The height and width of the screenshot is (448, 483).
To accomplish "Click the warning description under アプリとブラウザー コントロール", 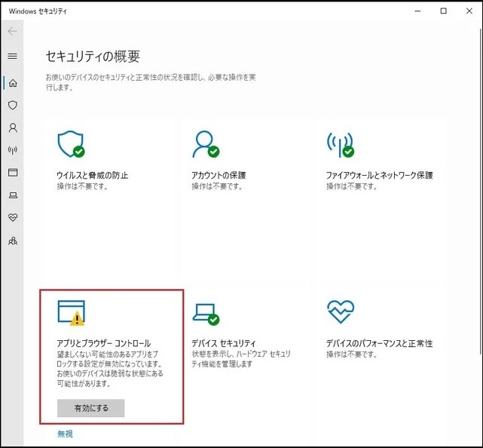I will [110, 369].
